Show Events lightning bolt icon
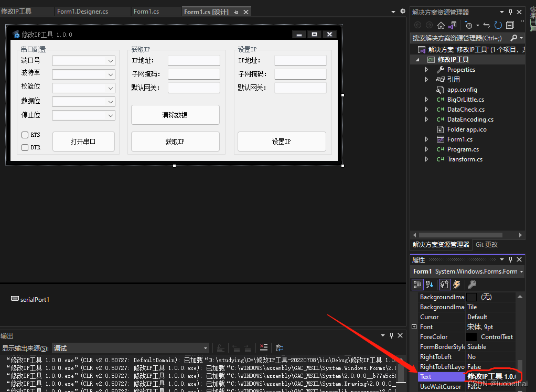This screenshot has width=536, height=392. pos(457,285)
